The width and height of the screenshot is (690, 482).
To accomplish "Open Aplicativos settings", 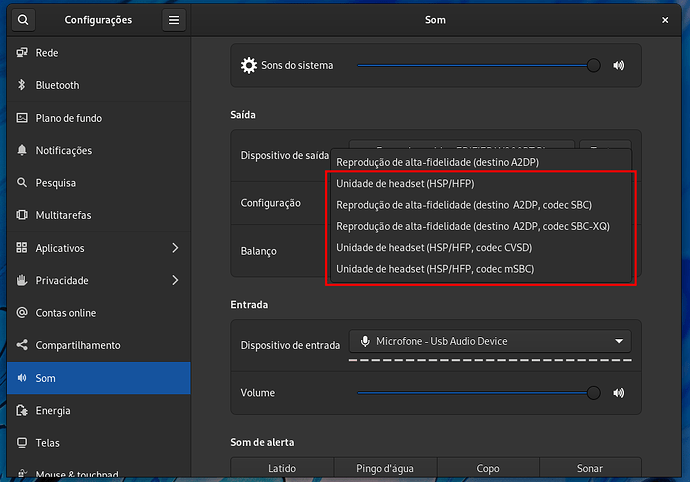I will pyautogui.click(x=99, y=248).
